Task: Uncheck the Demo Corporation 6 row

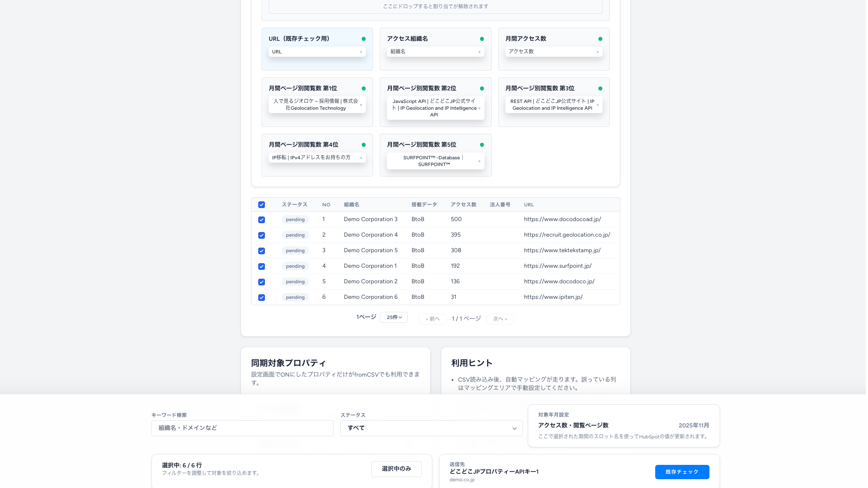Action: click(262, 298)
